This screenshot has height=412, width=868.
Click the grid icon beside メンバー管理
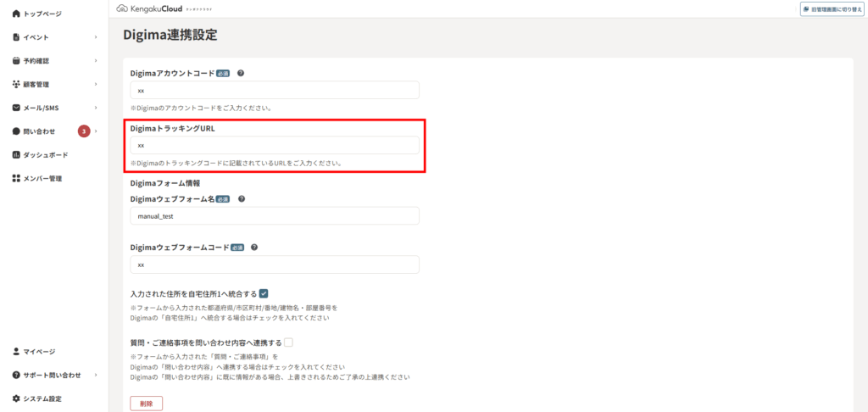16,178
